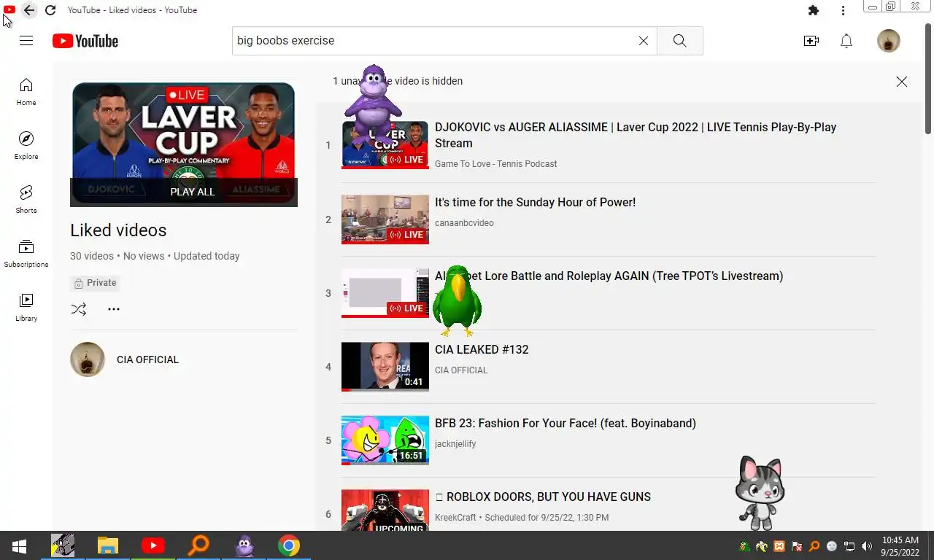The height and width of the screenshot is (560, 934).
Task: Reload the page with refresh icon
Action: (x=50, y=10)
